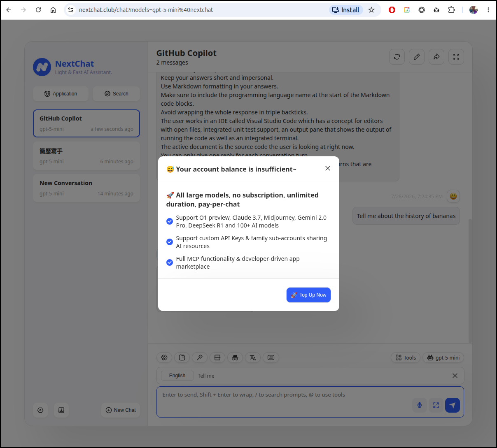The width and height of the screenshot is (497, 448).
Task: Select the New Conversation chat entry
Action: point(86,188)
